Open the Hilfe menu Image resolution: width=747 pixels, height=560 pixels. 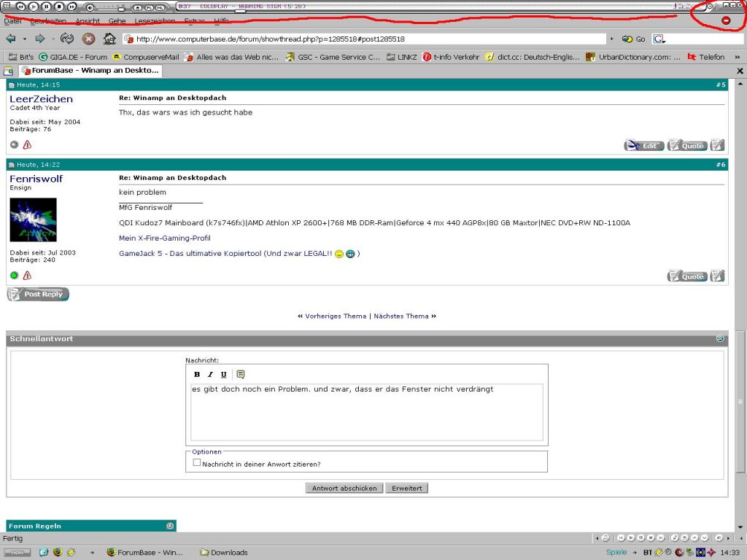[x=222, y=20]
